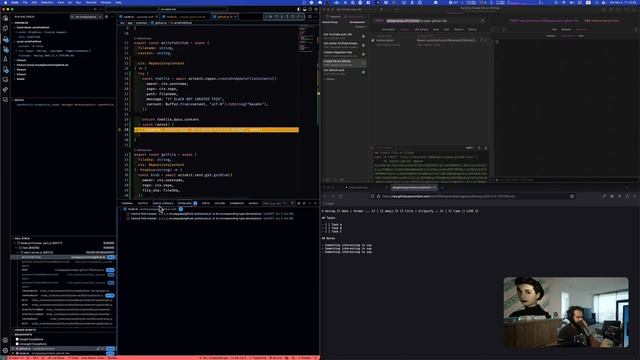
Task: Switch to the OUTPUT panel tab
Action: coord(143,203)
